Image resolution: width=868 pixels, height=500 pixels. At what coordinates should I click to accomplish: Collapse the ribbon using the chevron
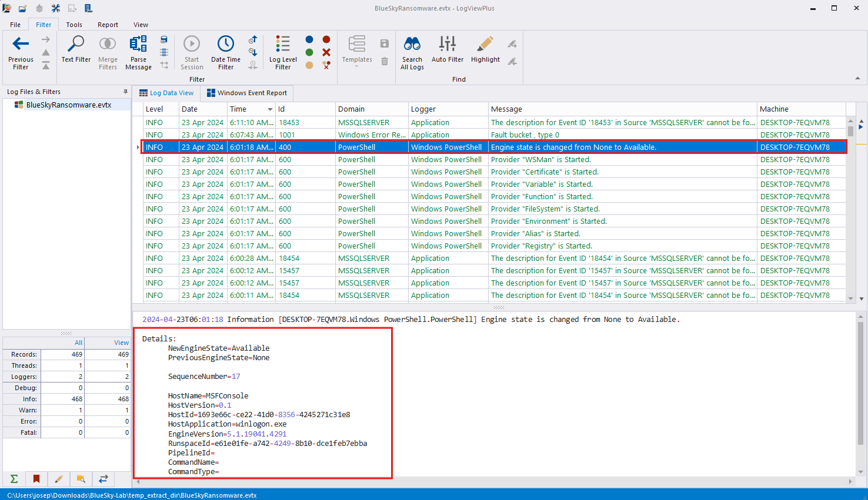coord(857,78)
